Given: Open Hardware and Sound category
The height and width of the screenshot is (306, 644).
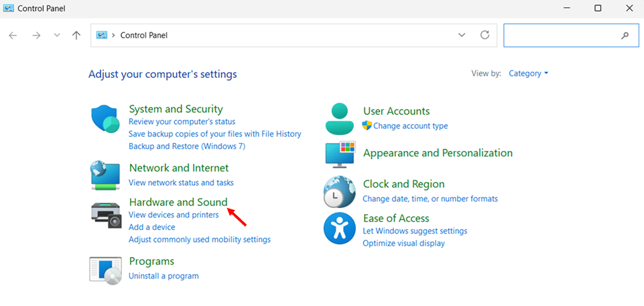Looking at the screenshot, I should (x=178, y=202).
